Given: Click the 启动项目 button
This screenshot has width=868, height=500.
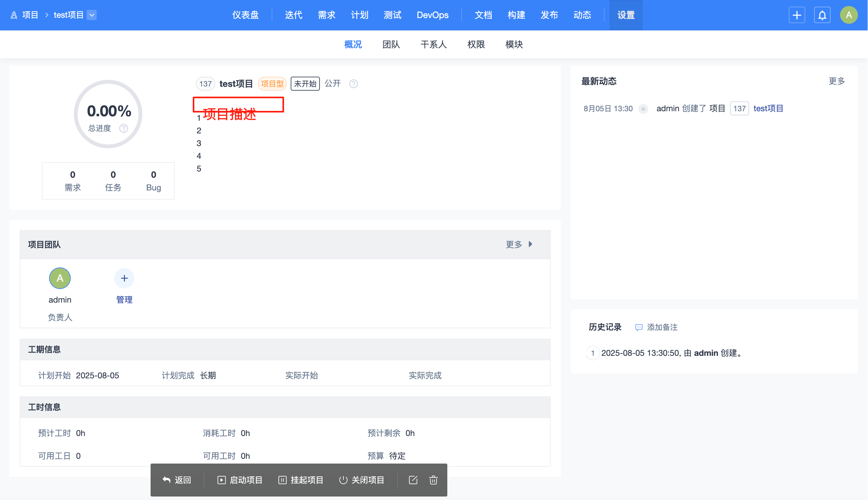Looking at the screenshot, I should click(240, 480).
